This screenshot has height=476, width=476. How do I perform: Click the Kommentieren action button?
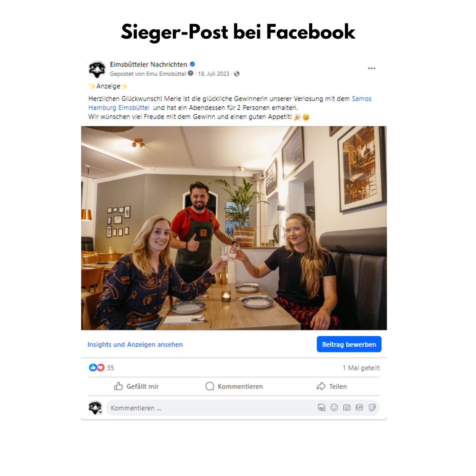(234, 386)
